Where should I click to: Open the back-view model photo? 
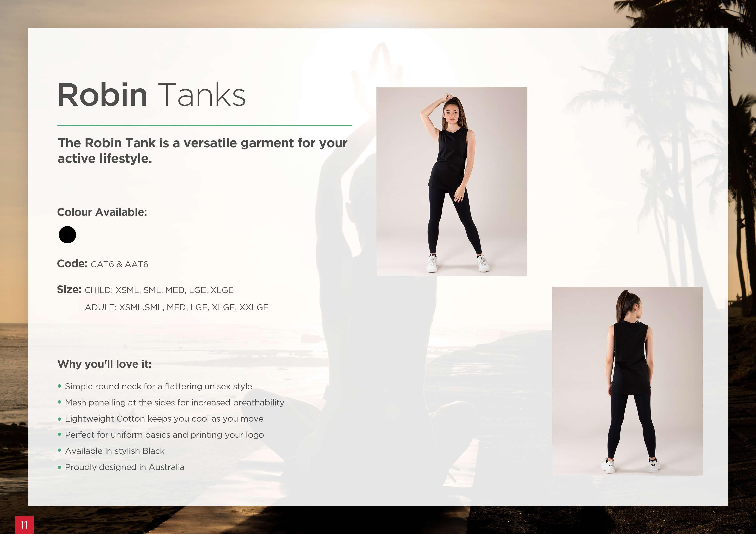click(628, 381)
